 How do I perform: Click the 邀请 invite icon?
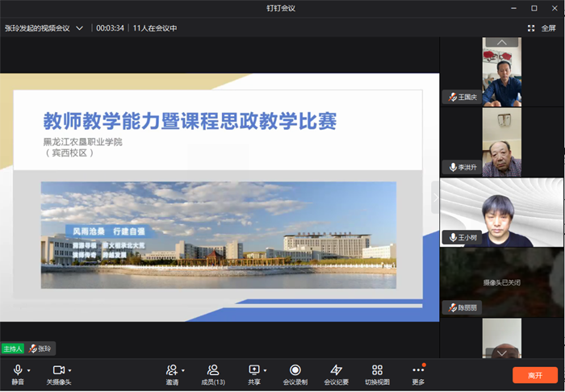pos(172,370)
